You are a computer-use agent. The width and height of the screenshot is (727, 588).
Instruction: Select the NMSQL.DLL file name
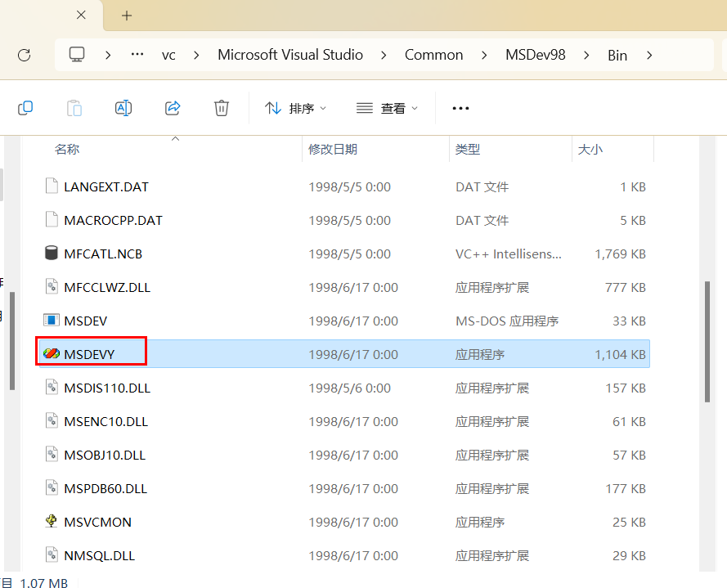[x=99, y=555]
